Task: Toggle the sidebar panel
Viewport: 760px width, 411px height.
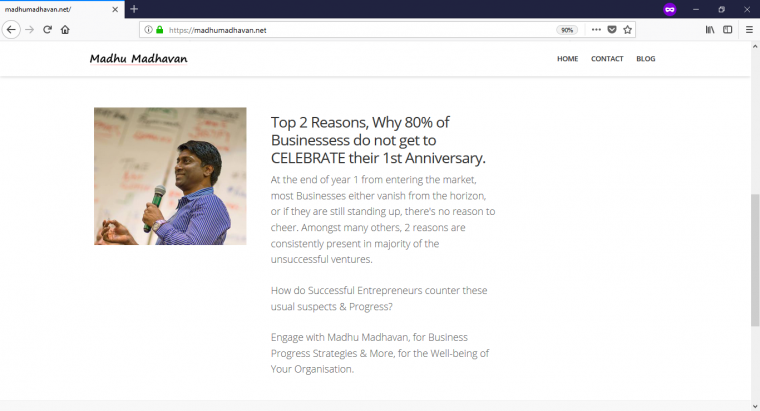Action: [x=727, y=30]
